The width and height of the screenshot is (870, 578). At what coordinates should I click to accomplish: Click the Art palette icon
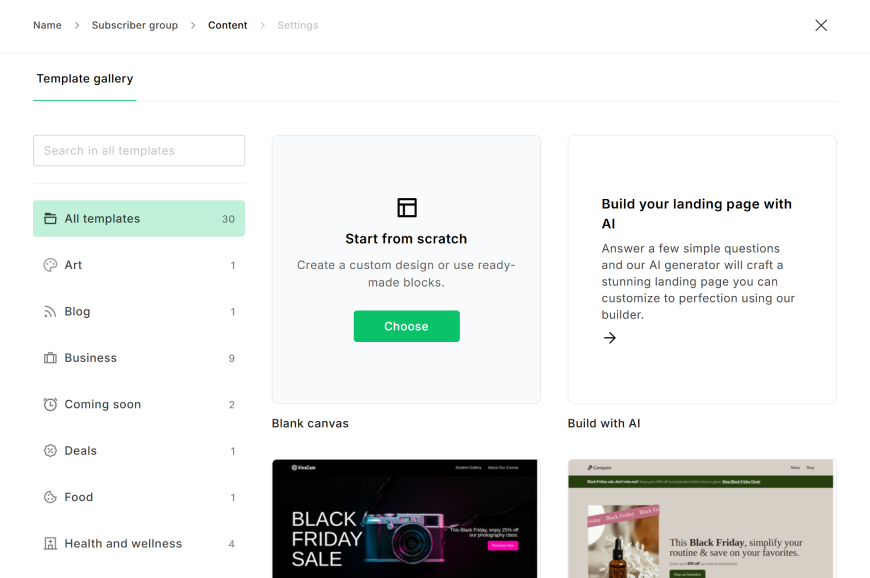50,265
